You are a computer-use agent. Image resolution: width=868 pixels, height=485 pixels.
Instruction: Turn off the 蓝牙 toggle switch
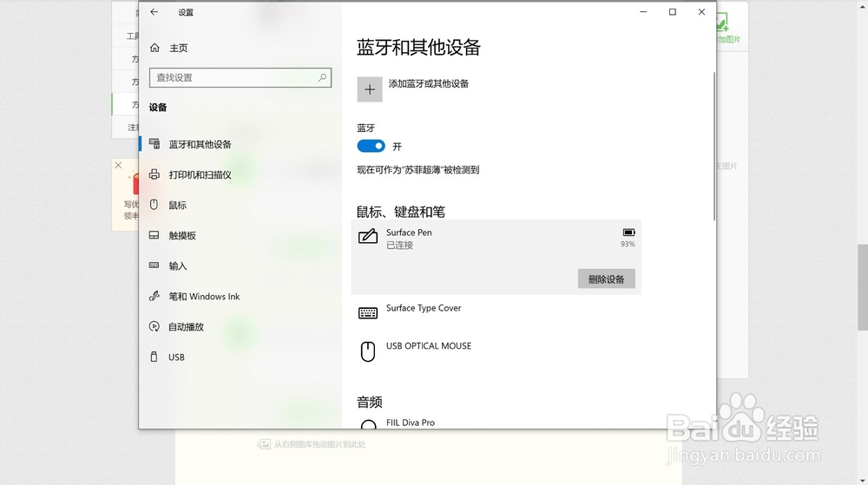371,146
